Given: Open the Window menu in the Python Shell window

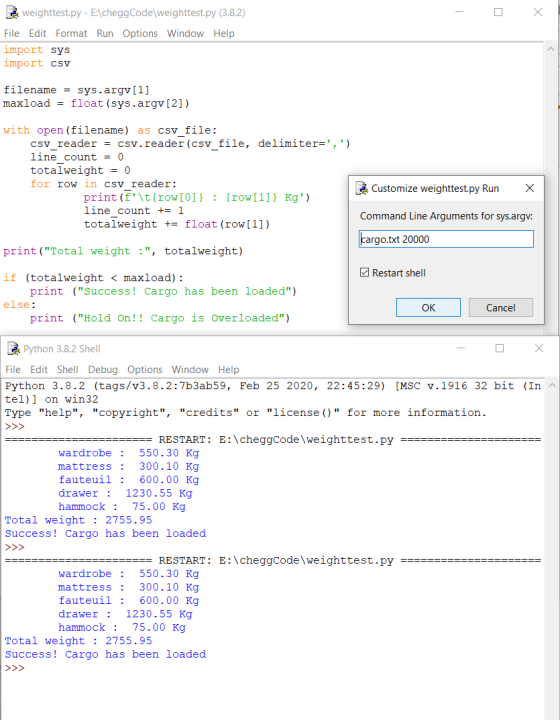Looking at the screenshot, I should tap(190, 370).
